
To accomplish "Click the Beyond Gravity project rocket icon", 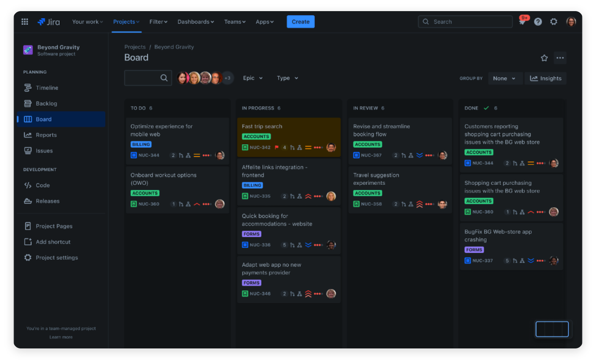I will [28, 50].
